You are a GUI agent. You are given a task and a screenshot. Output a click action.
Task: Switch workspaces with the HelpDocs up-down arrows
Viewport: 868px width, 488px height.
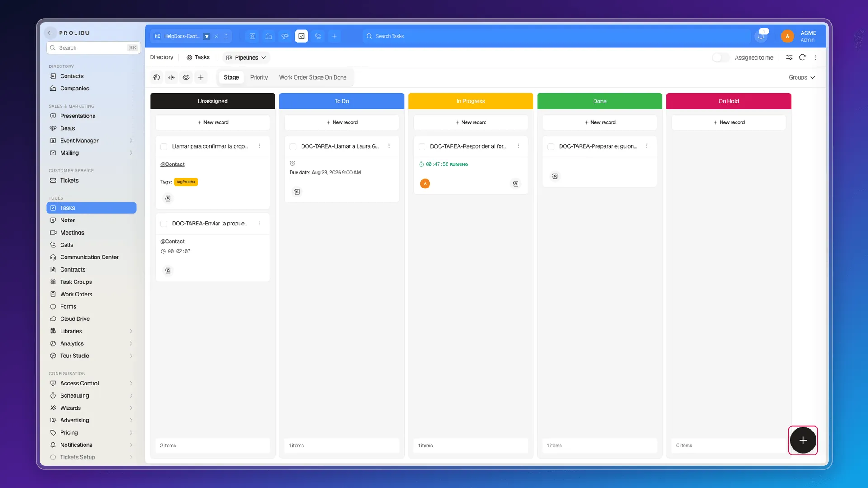click(x=226, y=36)
